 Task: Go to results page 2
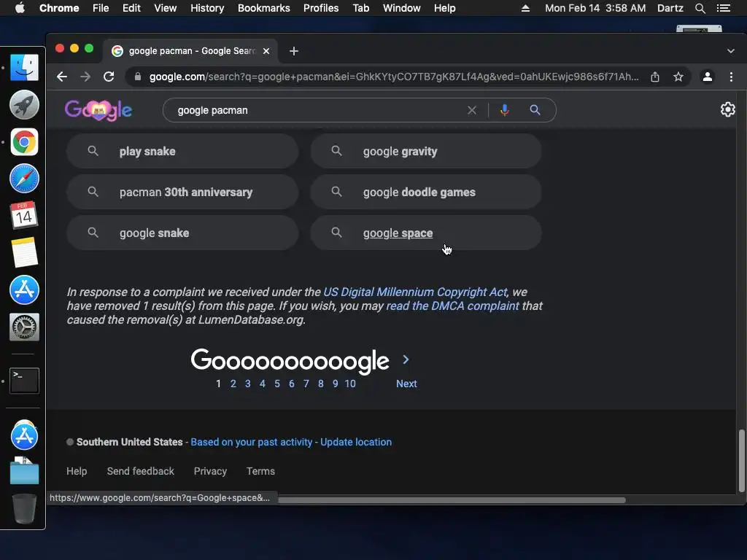pyautogui.click(x=233, y=384)
